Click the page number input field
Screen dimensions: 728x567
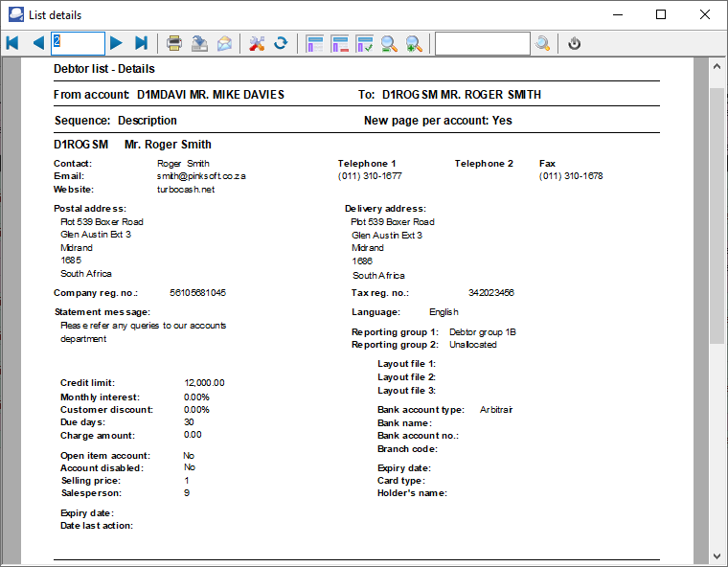(78, 43)
